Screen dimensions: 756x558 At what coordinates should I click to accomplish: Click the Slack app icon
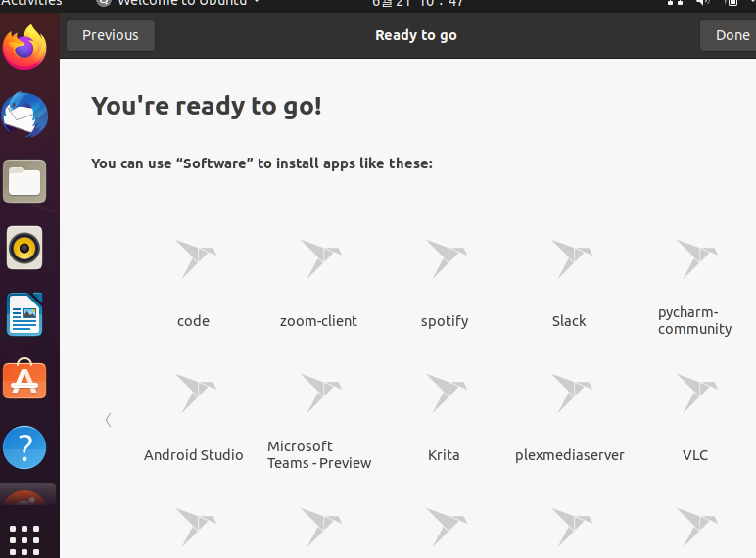[571, 258]
